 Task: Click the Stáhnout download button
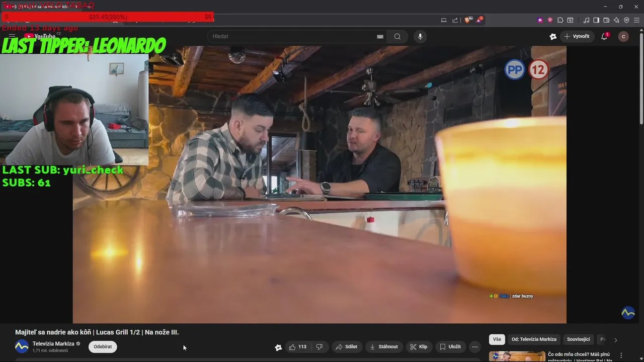[384, 347]
